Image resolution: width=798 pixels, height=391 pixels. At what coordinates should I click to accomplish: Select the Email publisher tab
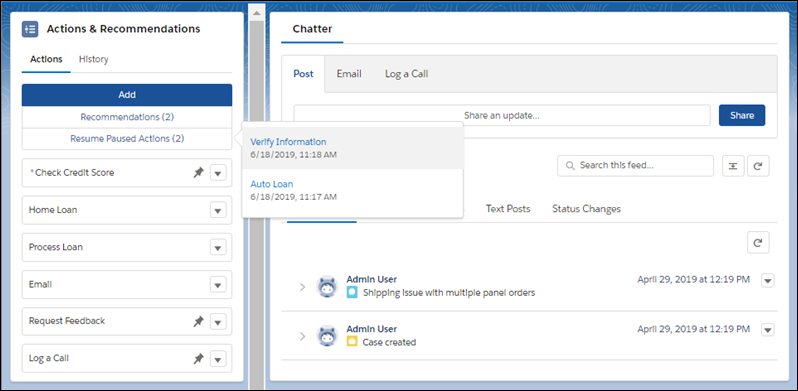(x=349, y=74)
